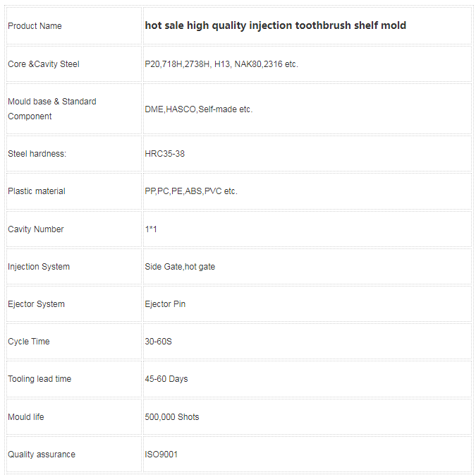Click the DME,HASCO,Self-made etc. value
This screenshot has width=476, height=475.
coord(199,109)
